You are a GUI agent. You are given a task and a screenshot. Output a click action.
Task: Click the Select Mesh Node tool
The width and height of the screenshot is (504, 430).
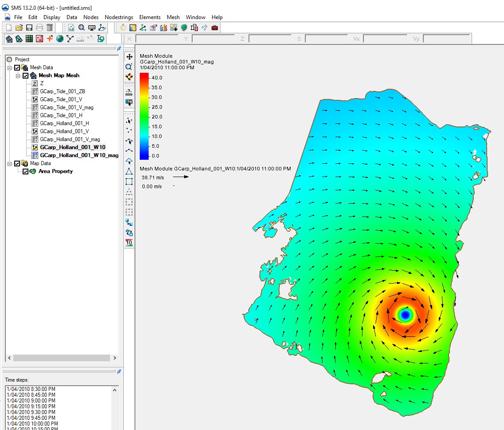(129, 121)
